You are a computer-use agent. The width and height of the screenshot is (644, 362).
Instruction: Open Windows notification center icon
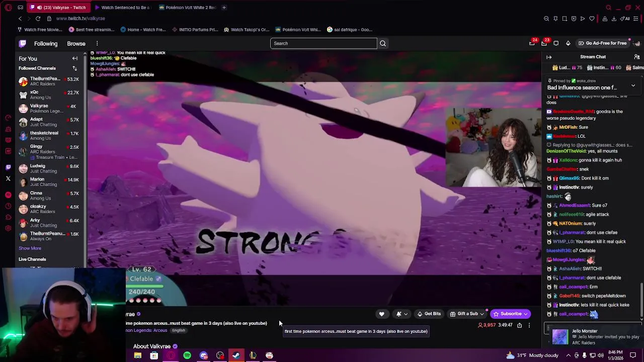point(633,355)
